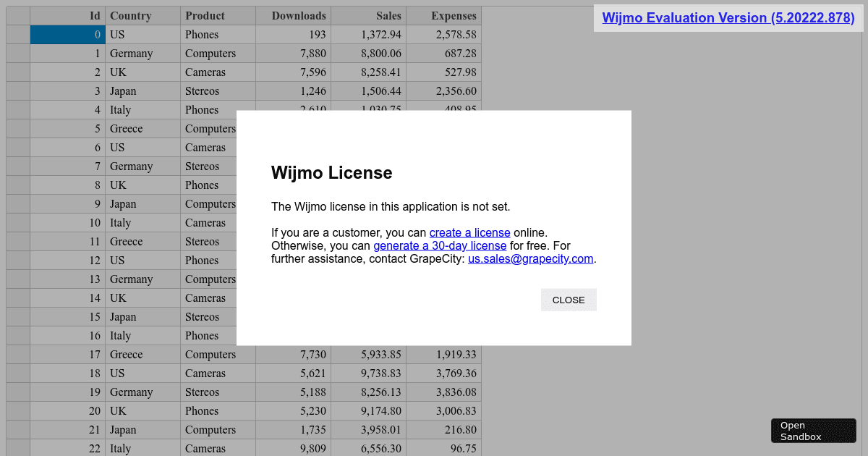Select Germany cell in row 1
This screenshot has height=456, width=868.
point(143,54)
